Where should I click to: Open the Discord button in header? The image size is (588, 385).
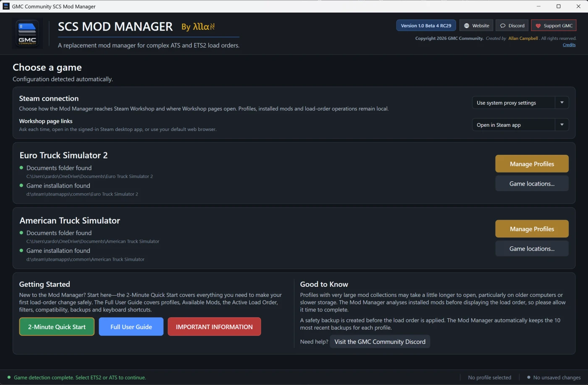512,26
